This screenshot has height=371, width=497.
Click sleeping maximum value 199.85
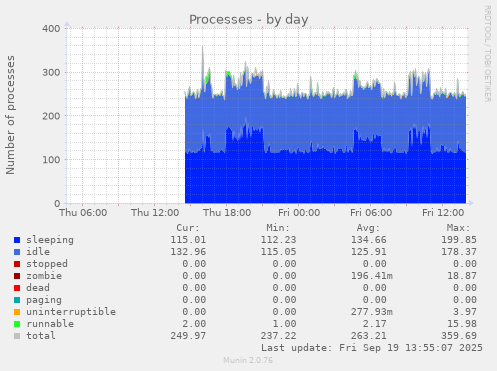[459, 240]
